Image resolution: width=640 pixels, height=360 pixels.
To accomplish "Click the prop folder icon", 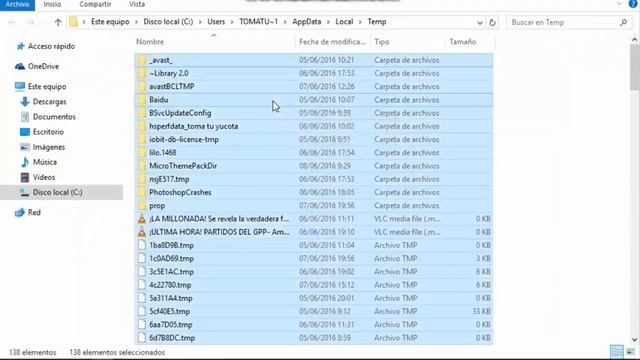I will pyautogui.click(x=142, y=206).
